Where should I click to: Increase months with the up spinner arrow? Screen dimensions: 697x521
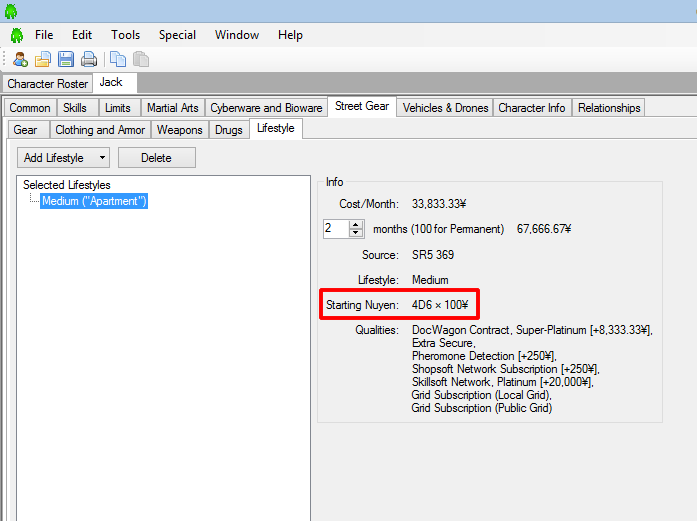[x=356, y=224]
